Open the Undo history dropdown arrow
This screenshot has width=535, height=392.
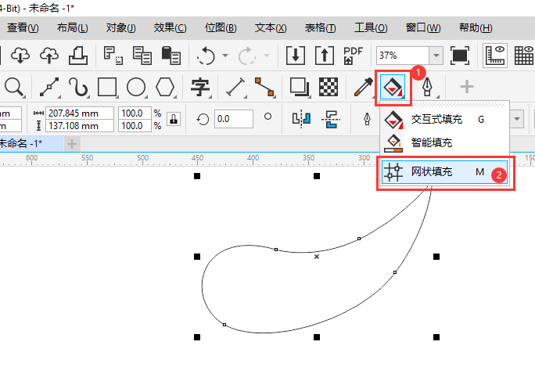(x=225, y=56)
